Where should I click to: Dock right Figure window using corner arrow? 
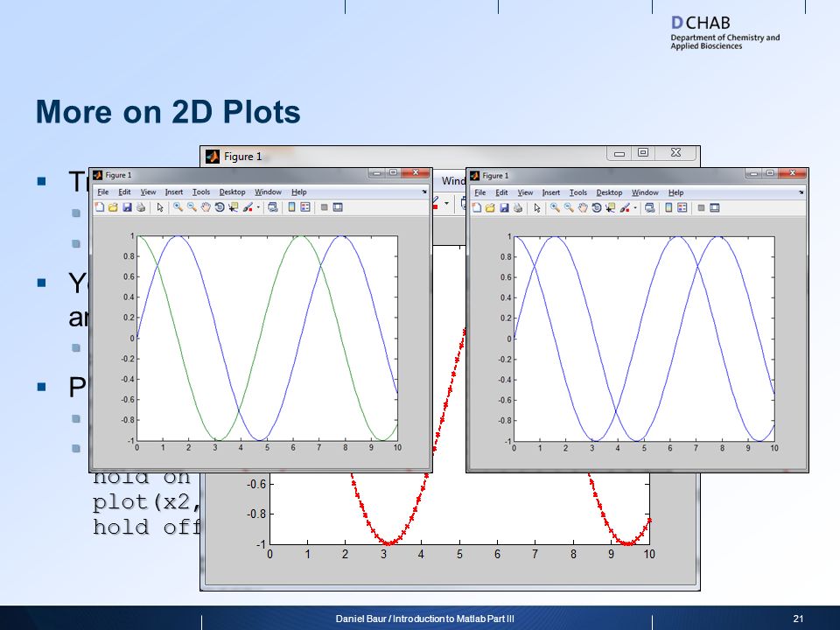coord(801,192)
